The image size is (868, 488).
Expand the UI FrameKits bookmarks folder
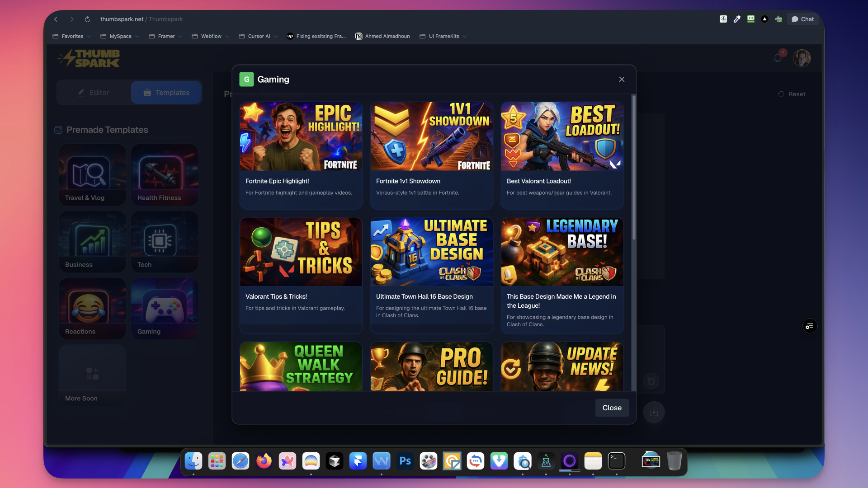click(x=443, y=36)
